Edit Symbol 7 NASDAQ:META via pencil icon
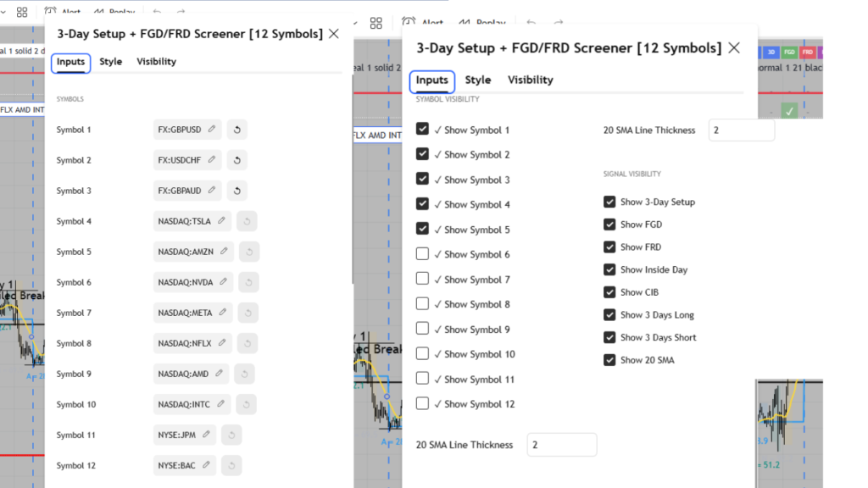Image resolution: width=868 pixels, height=488 pixels. pyautogui.click(x=223, y=313)
